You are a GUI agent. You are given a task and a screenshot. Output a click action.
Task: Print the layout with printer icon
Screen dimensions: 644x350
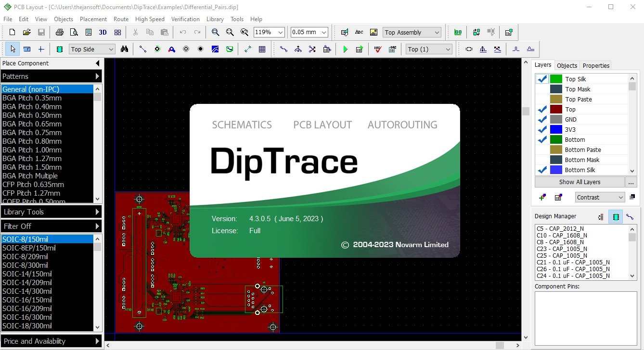click(60, 32)
